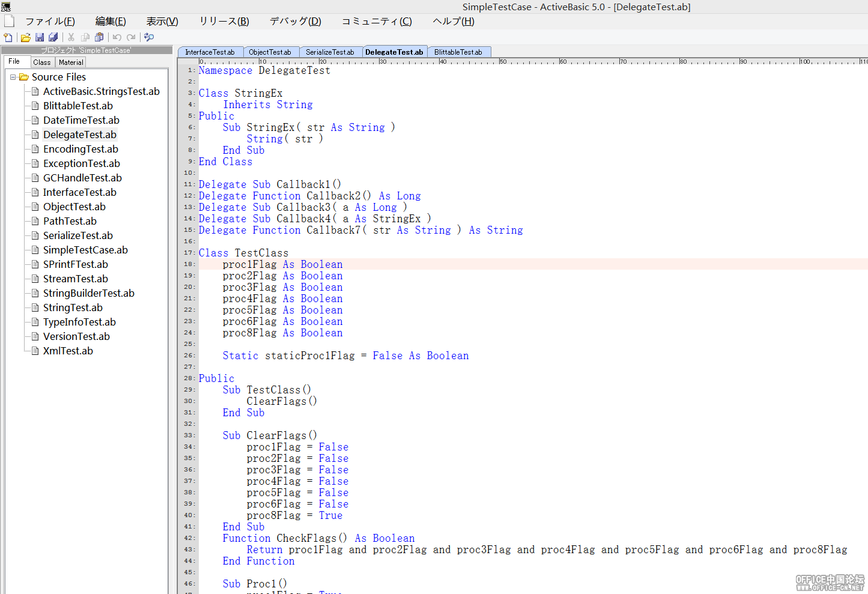The height and width of the screenshot is (594, 868).
Task: Open the ヘルプ(H) menu
Action: [x=454, y=21]
